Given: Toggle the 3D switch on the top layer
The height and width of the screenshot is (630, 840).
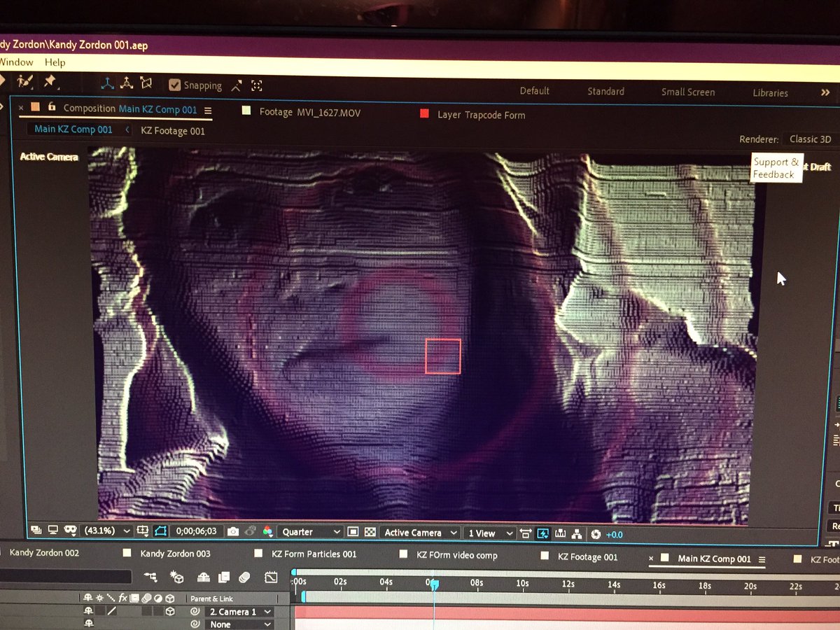Looking at the screenshot, I should (x=171, y=610).
